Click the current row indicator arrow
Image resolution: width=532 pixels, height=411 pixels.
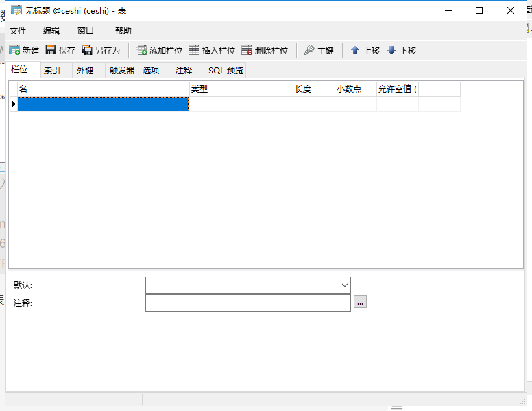(14, 104)
